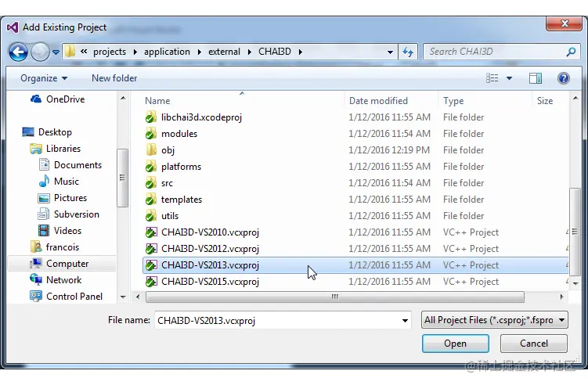Close the Add Existing Project dialog
This screenshot has height=385, width=588.
click(x=565, y=23)
